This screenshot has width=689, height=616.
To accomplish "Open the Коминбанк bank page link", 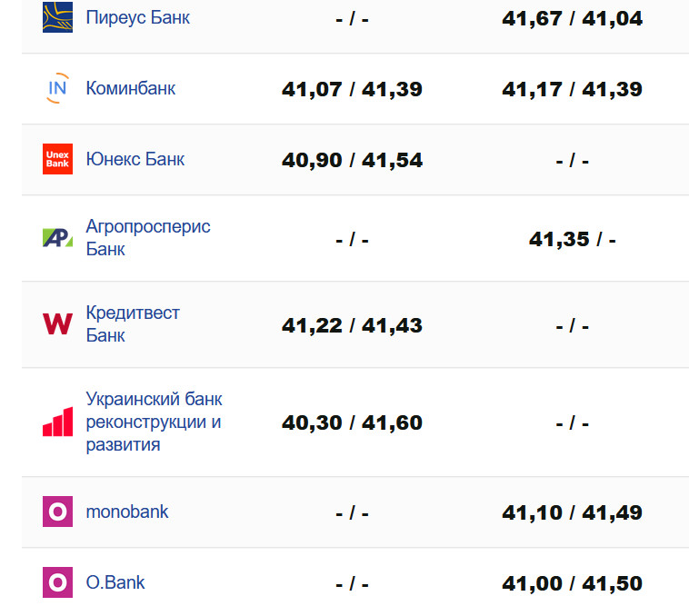I will (x=131, y=88).
